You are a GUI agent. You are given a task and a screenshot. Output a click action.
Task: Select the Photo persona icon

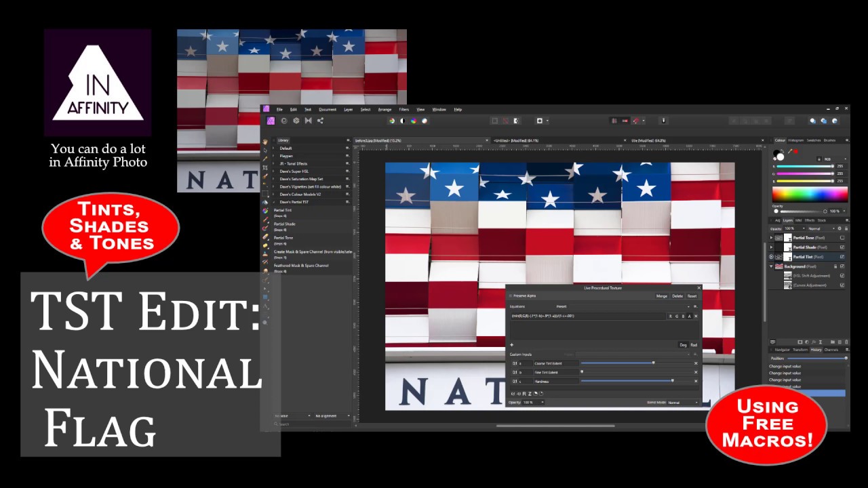point(271,121)
